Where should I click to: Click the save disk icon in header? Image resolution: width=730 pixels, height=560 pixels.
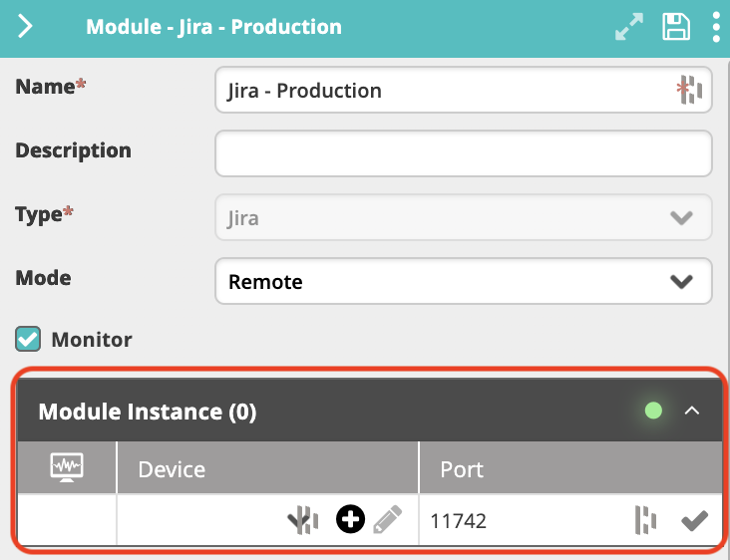click(675, 27)
